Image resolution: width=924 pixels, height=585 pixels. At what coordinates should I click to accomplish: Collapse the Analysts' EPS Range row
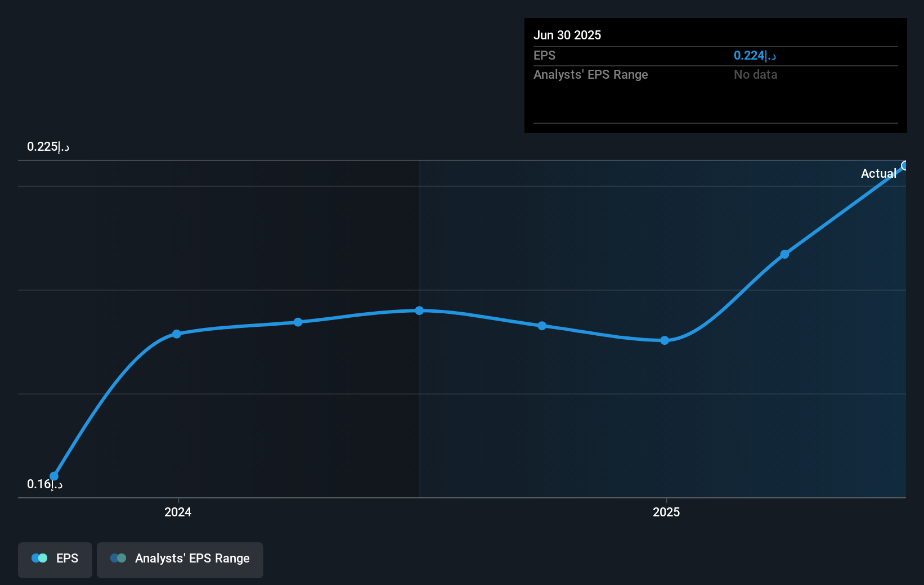590,74
